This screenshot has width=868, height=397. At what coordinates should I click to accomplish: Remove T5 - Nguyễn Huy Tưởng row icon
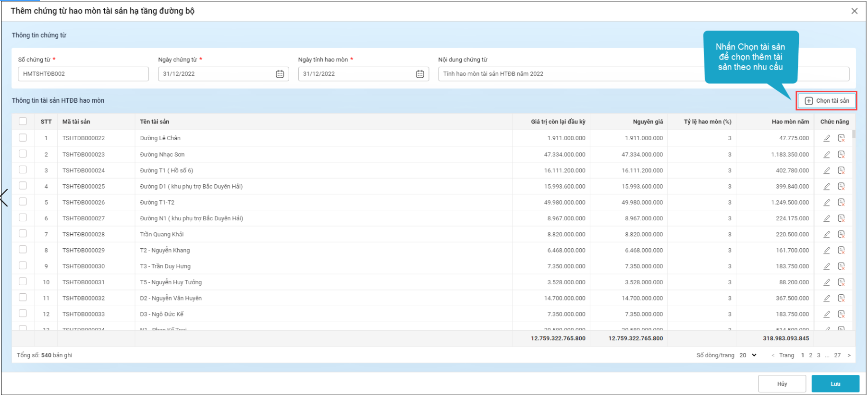[841, 282]
